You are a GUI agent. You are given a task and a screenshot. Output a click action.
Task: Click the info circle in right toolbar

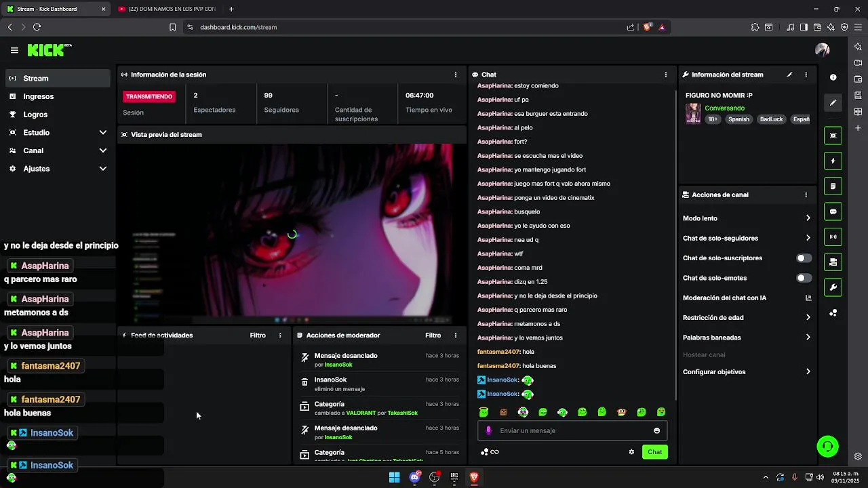(833, 77)
